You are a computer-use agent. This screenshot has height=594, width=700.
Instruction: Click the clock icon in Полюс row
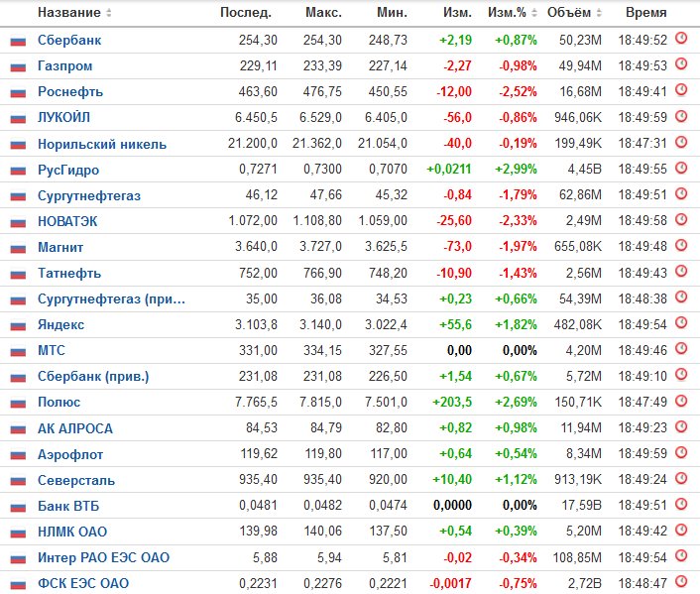(681, 401)
